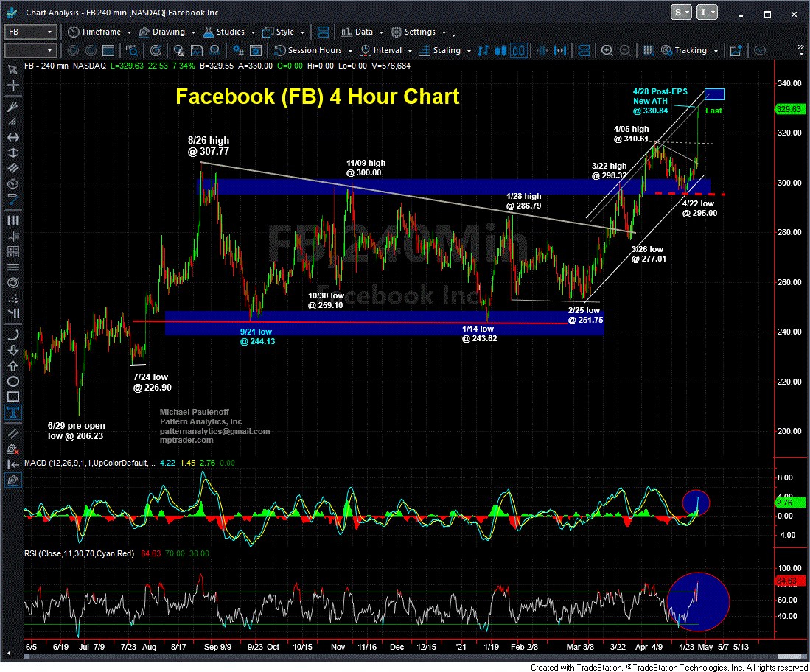Click the red 84.63 RSI value marker
The height and width of the screenshot is (672, 810).
[x=790, y=581]
